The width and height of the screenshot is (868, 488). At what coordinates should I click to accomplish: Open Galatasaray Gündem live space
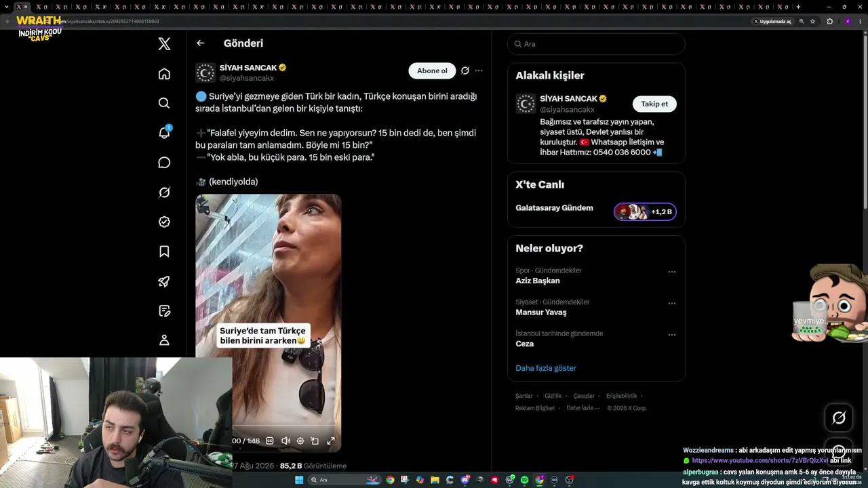pos(554,208)
